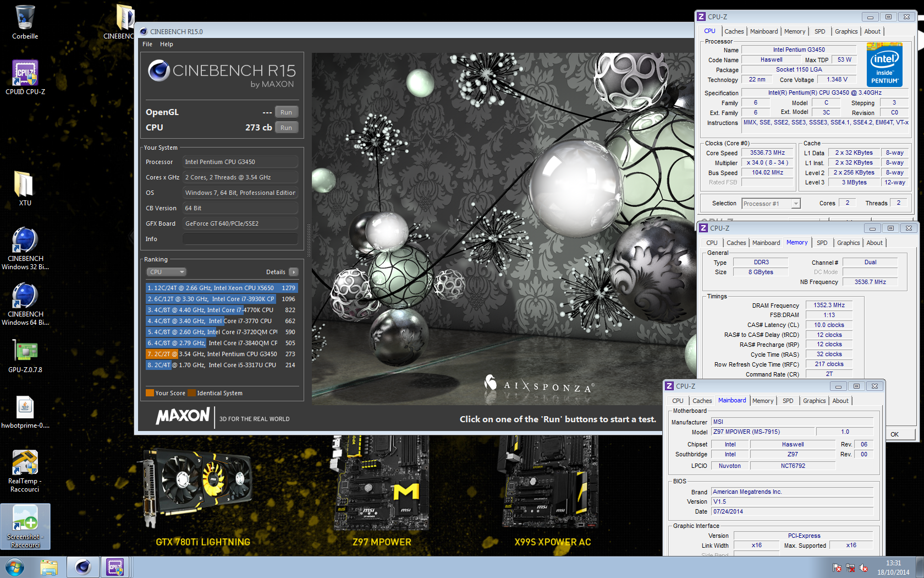Click the MAXON logo in Cinebench
This screenshot has height=578, width=924.
[183, 416]
